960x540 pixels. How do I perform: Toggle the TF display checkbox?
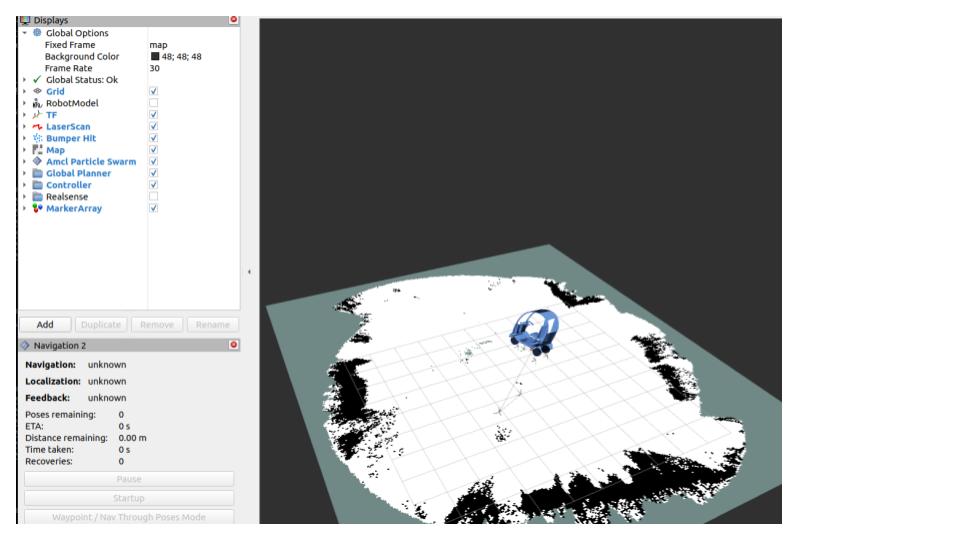(154, 114)
